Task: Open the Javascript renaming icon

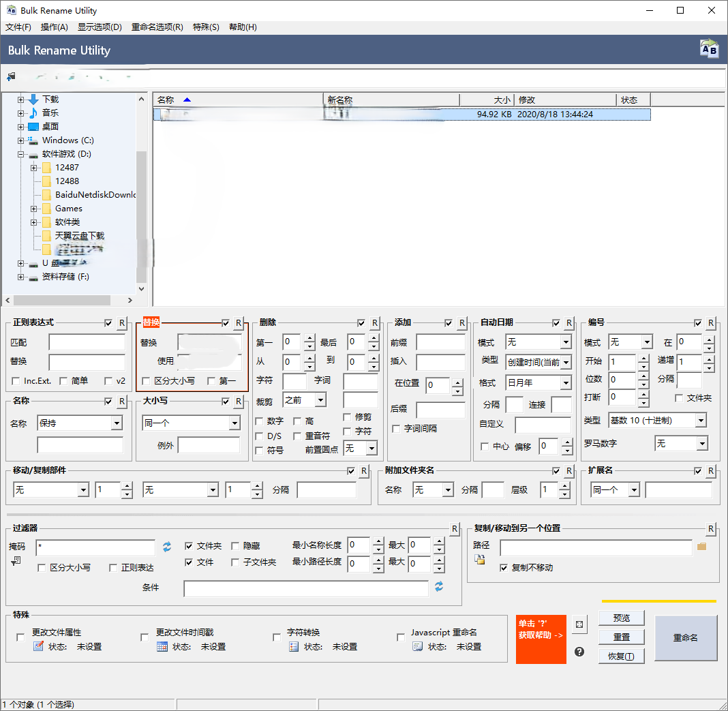Action: click(x=417, y=646)
